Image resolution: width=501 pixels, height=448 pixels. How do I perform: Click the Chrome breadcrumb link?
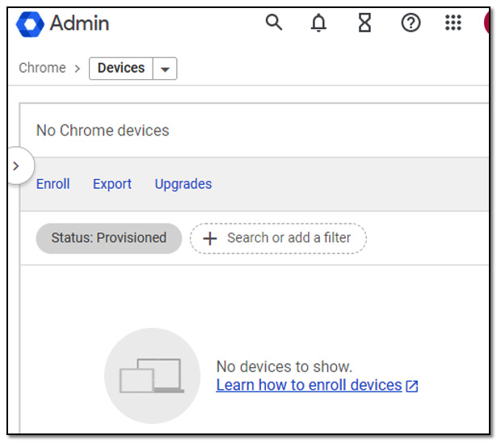tap(42, 68)
